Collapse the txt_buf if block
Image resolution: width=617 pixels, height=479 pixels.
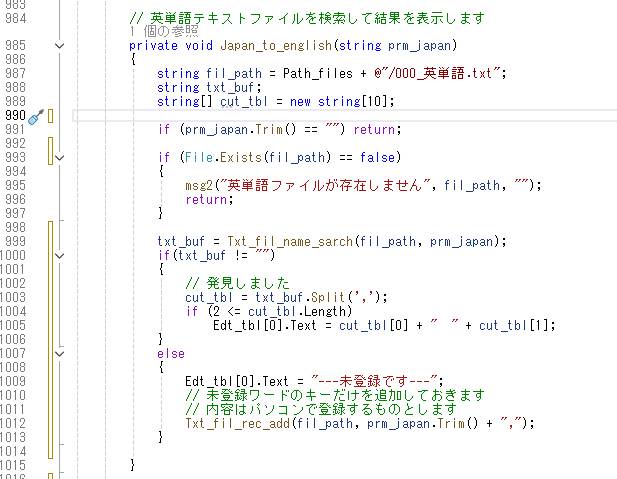[x=59, y=255]
